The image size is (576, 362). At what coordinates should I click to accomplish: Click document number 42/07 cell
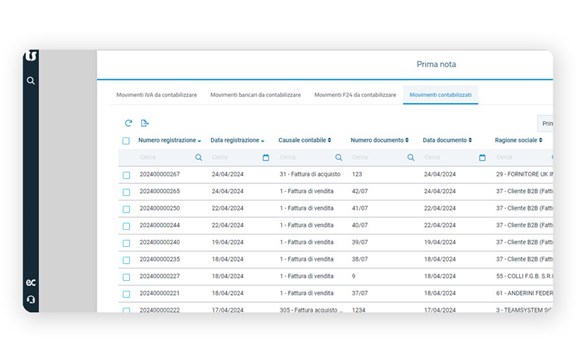pyautogui.click(x=360, y=191)
